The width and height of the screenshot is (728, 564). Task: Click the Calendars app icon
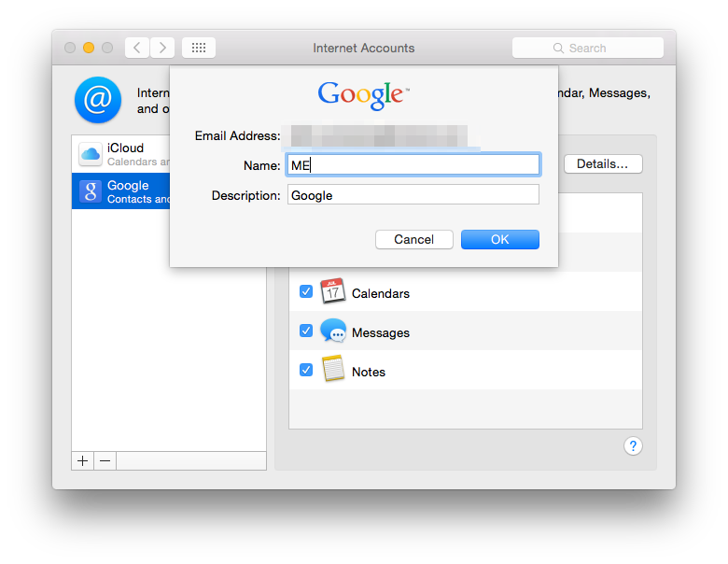tap(333, 291)
